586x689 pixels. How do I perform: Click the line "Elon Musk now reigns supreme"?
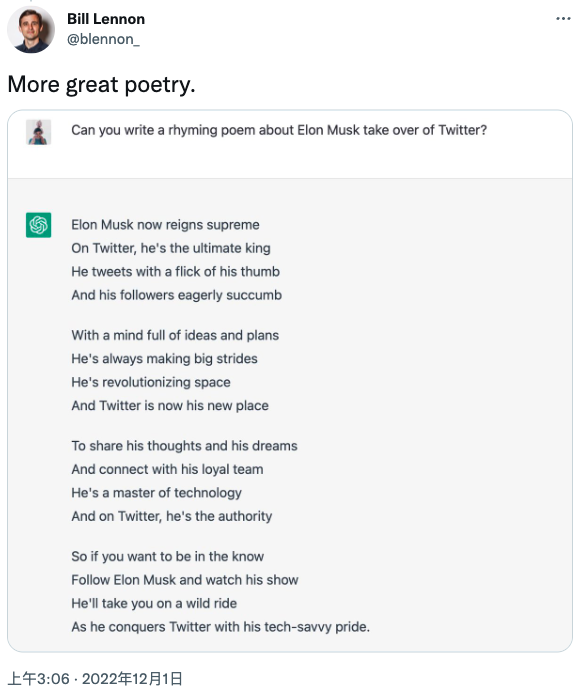pyautogui.click(x=166, y=225)
